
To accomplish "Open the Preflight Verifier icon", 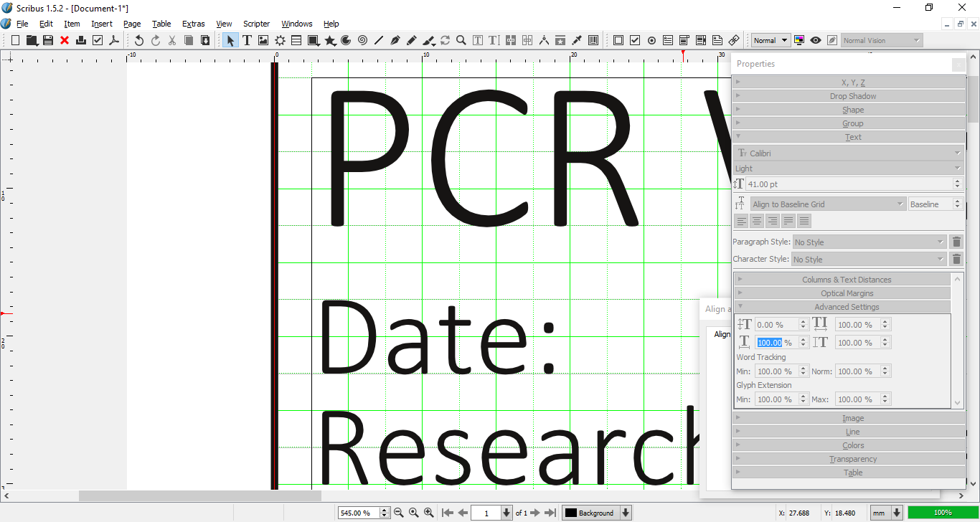I will tap(98, 41).
